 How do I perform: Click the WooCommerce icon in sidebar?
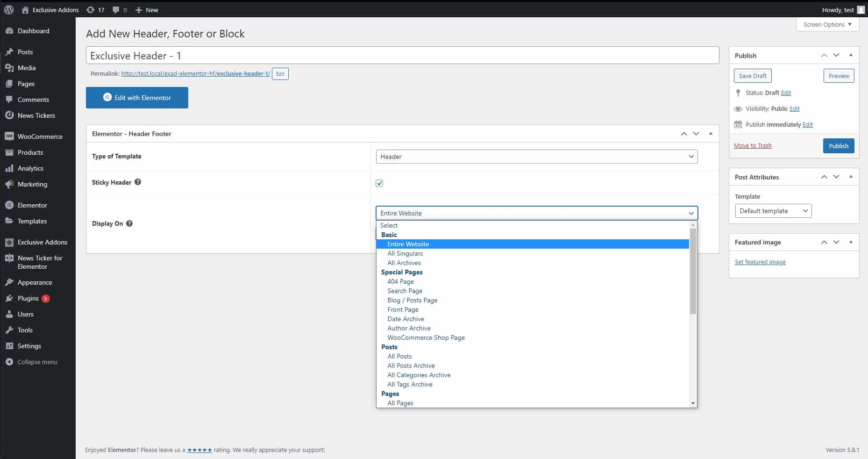click(x=9, y=136)
